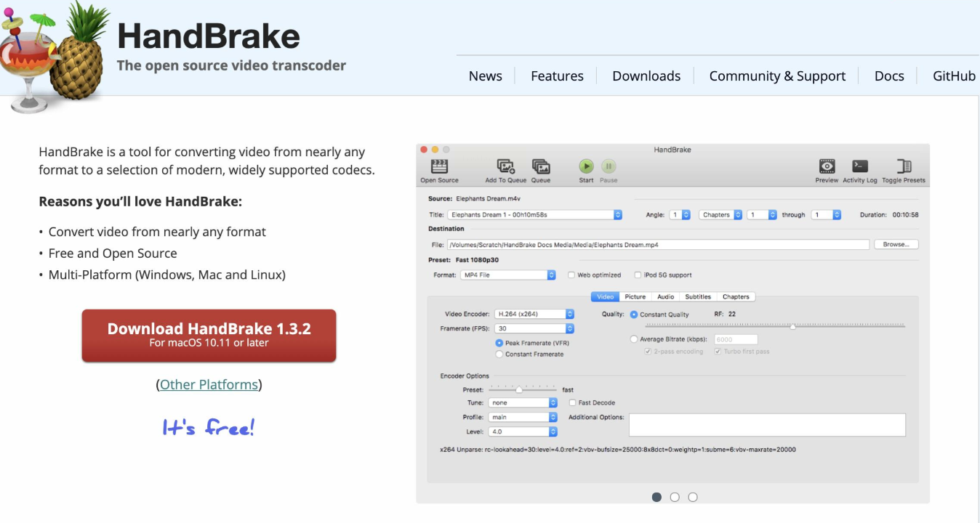Click the Download HandBrake 1.3.2 button
Viewport: 980px width, 523px height.
(x=209, y=335)
